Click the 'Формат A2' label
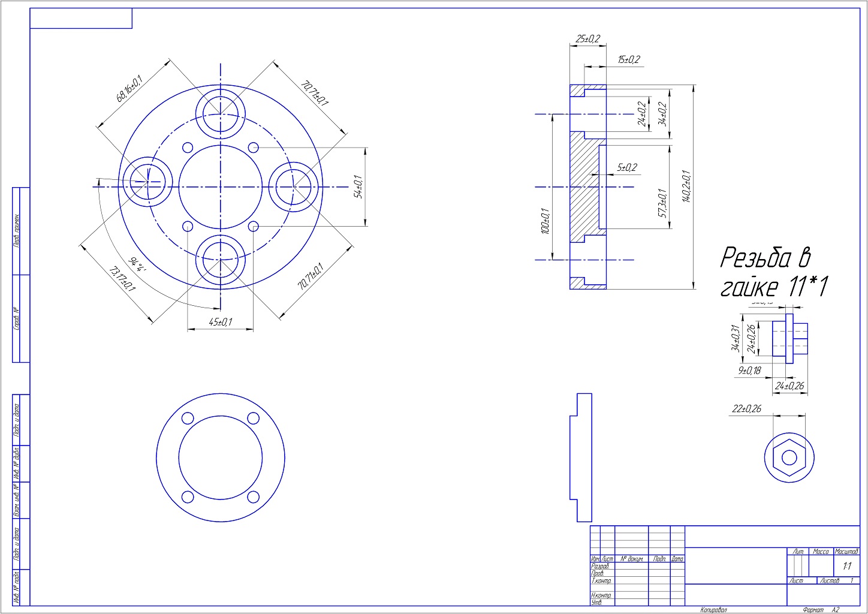 click(821, 610)
